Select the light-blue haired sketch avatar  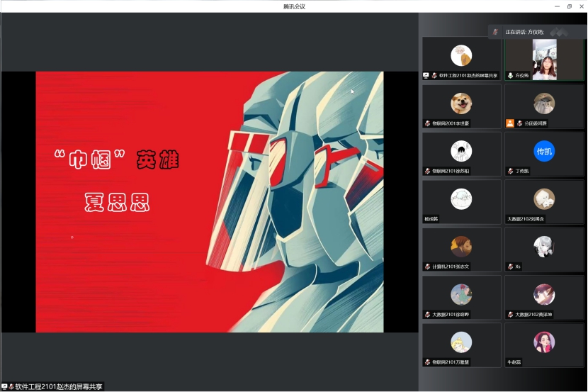click(x=461, y=198)
